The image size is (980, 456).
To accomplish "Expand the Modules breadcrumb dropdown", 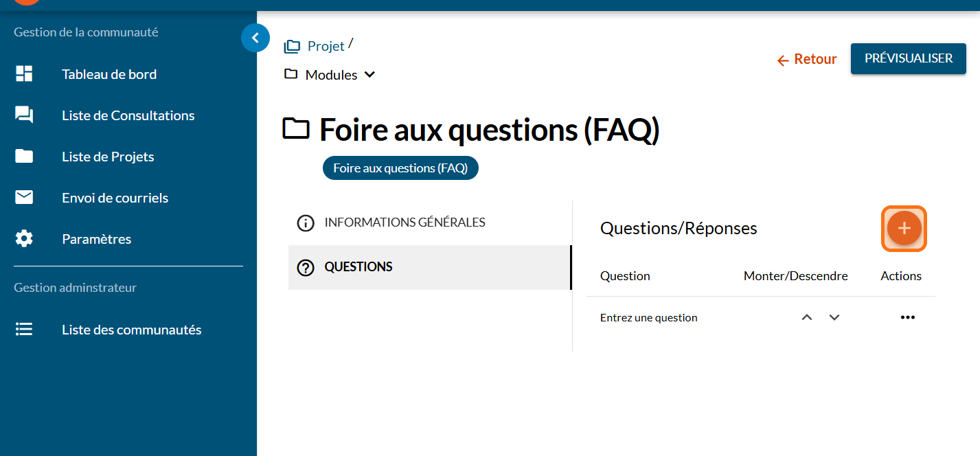I will (369, 75).
